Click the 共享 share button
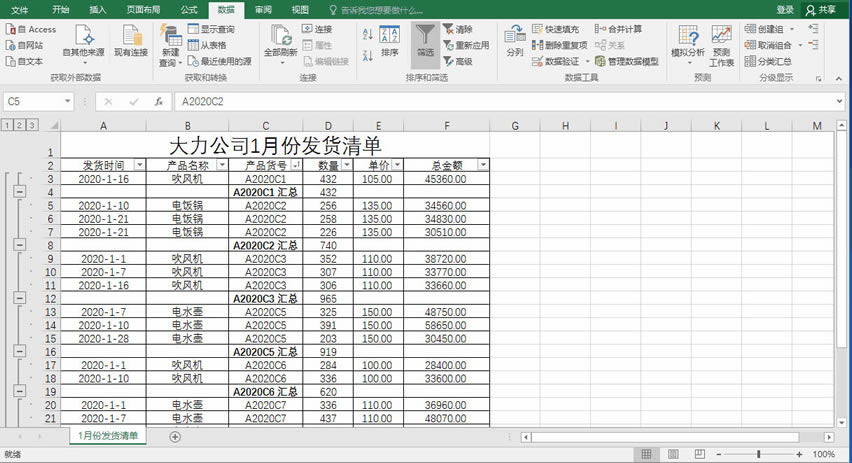Image resolution: width=852 pixels, height=463 pixels. pos(821,10)
